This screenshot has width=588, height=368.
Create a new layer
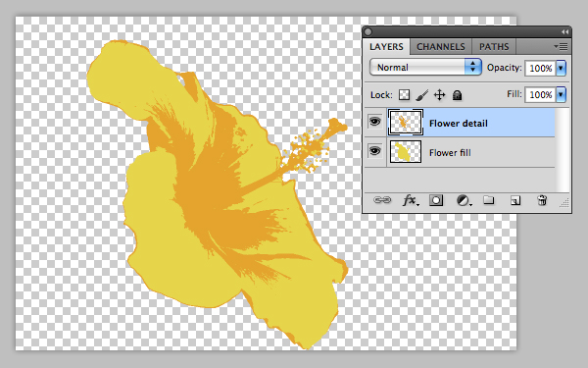(x=515, y=201)
